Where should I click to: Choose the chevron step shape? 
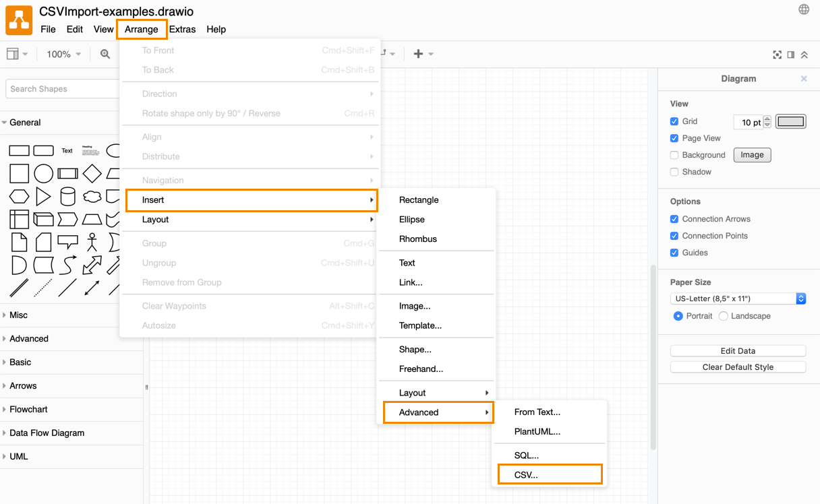(x=67, y=220)
